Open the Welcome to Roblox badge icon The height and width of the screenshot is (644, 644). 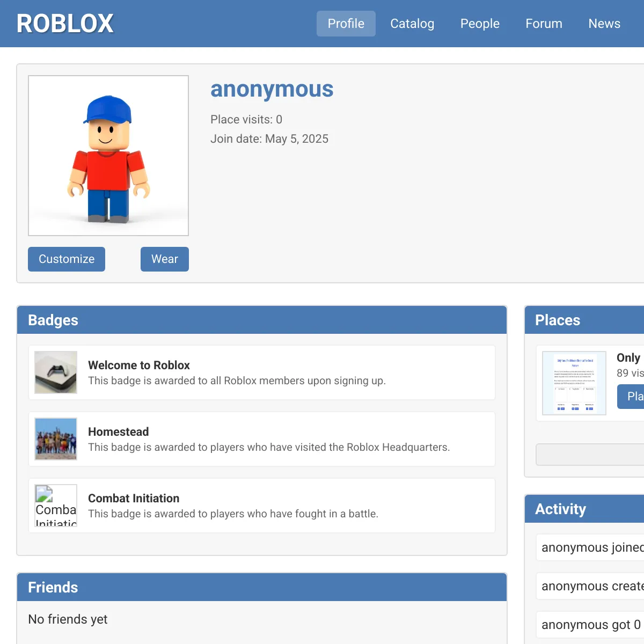56,372
